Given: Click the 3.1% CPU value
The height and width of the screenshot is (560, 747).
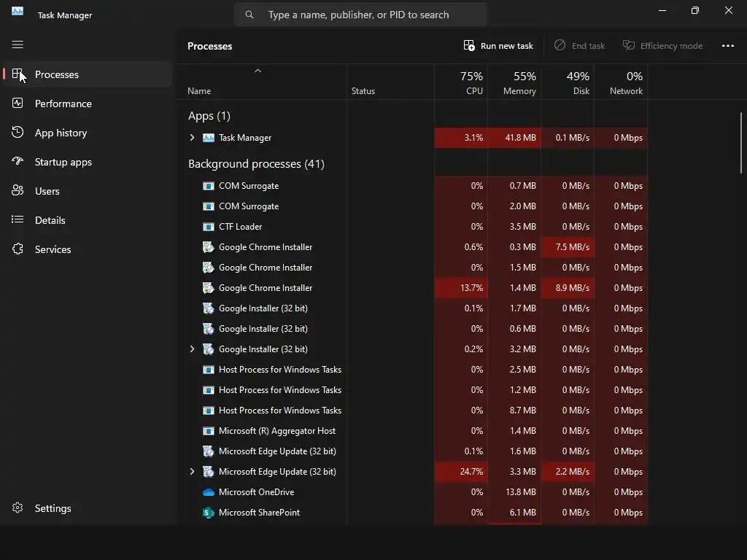Looking at the screenshot, I should click(x=473, y=138).
